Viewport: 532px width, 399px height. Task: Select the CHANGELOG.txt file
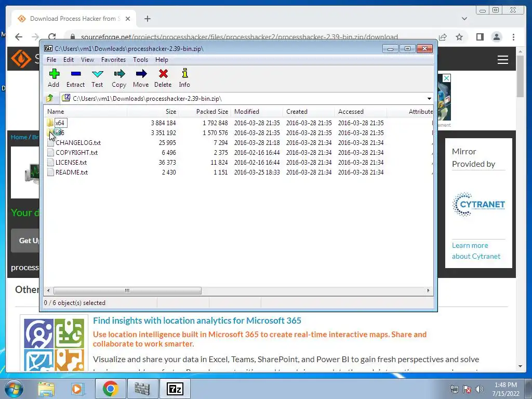[x=78, y=143]
